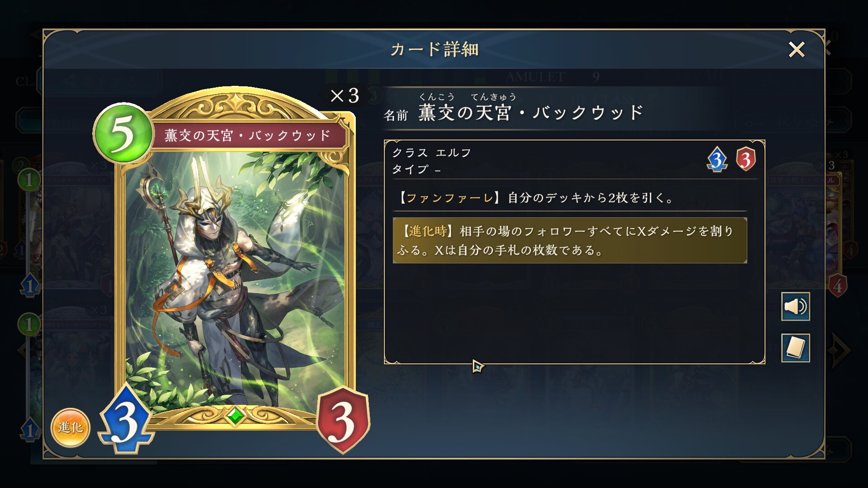868x488 pixels.
Task: Select the ファンファーレ keyword text
Action: pos(450,198)
